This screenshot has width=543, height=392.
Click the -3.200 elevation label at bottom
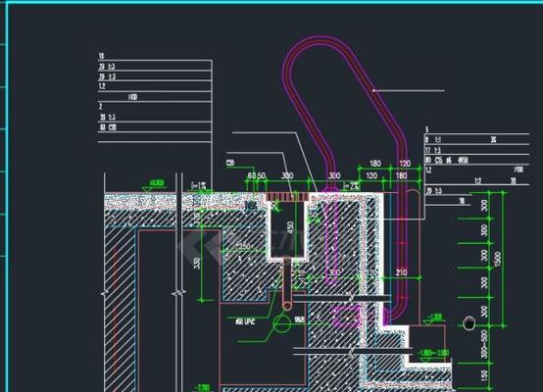202,387
